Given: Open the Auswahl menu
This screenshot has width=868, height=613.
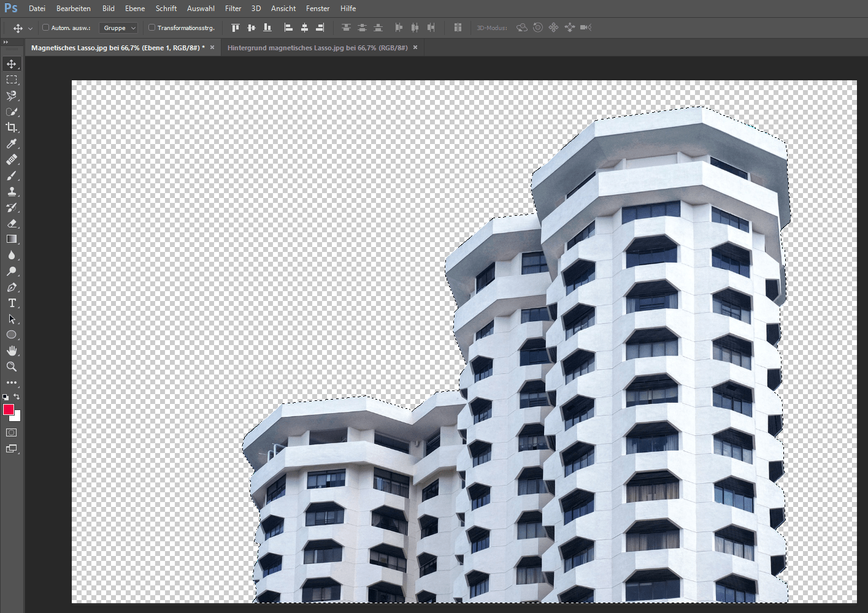Looking at the screenshot, I should tap(201, 9).
